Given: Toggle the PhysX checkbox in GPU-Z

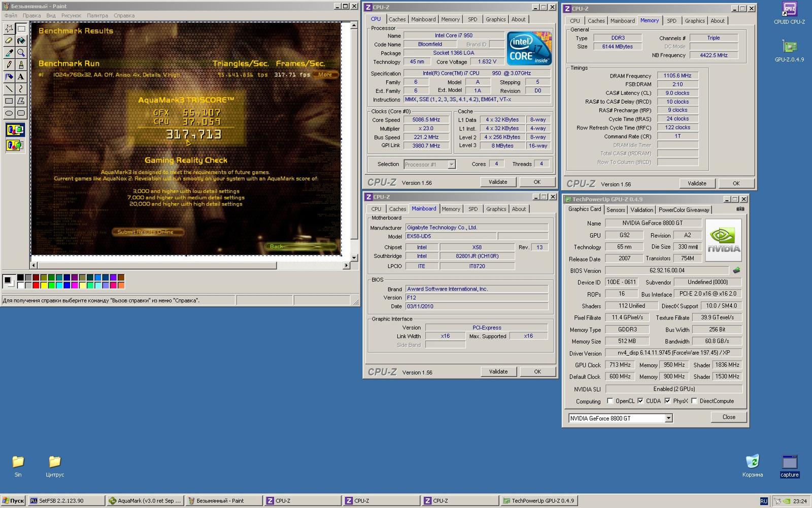Looking at the screenshot, I should [667, 401].
